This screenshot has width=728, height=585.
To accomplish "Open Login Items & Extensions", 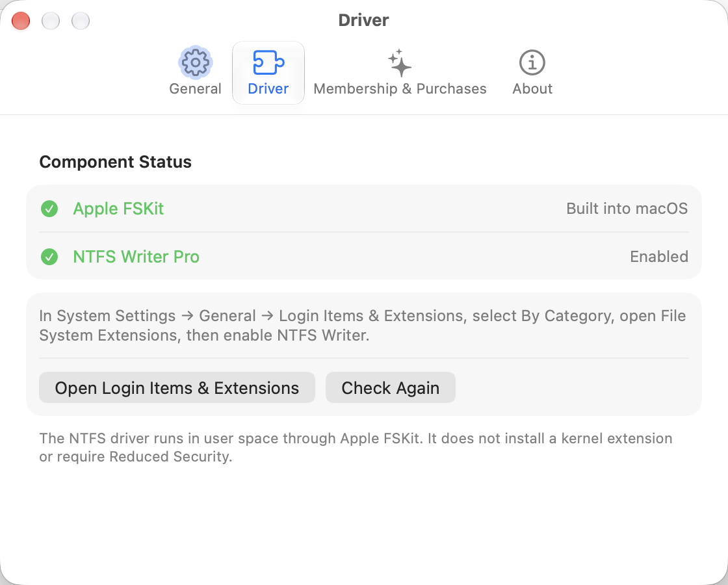I will (177, 387).
